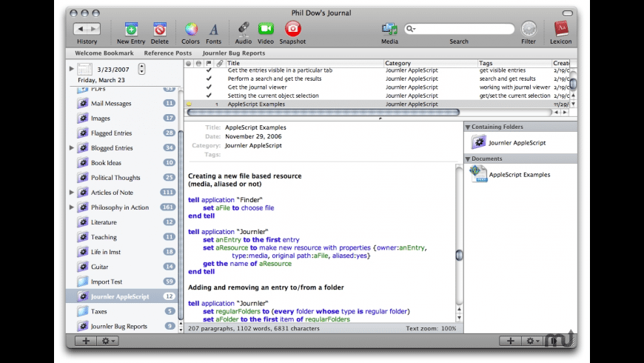The height and width of the screenshot is (363, 644).
Task: Open the Welcome Bookmark tab
Action: point(104,53)
